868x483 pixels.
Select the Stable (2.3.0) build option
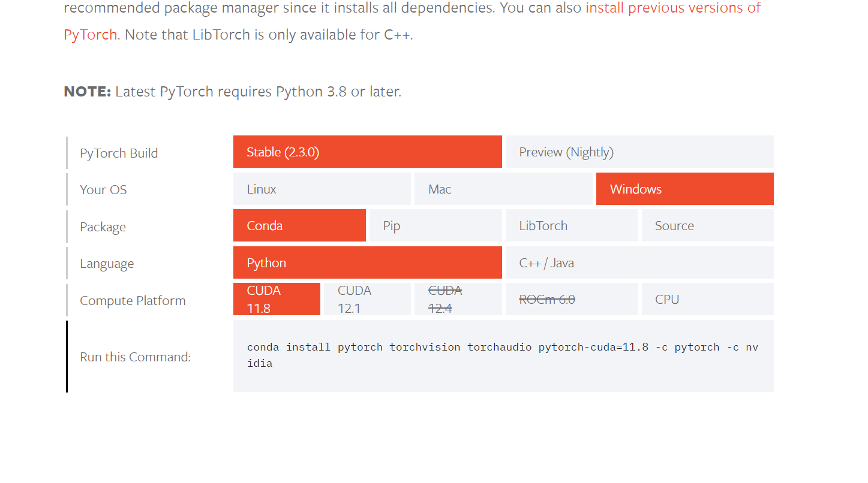click(x=367, y=152)
